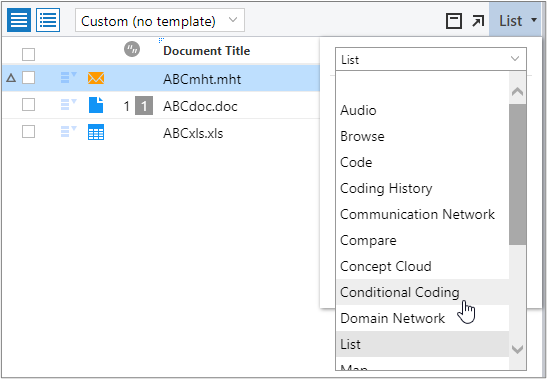The image size is (547, 379).
Task: Check the box for ABCxls.xls
Action: [x=29, y=132]
